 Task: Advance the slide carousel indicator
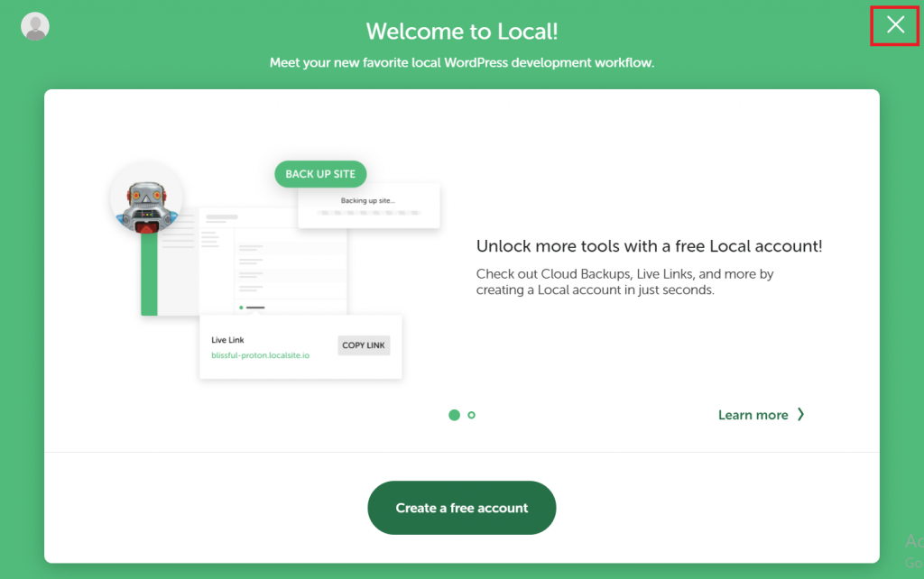471,415
